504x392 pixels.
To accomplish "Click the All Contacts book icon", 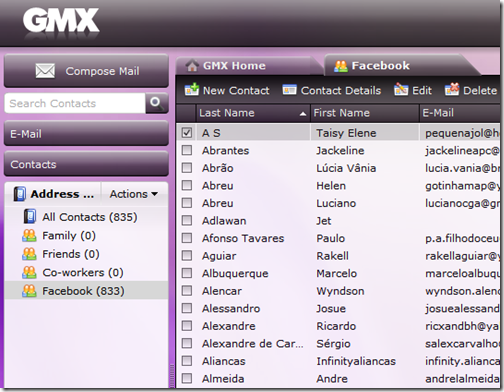I will [x=30, y=217].
